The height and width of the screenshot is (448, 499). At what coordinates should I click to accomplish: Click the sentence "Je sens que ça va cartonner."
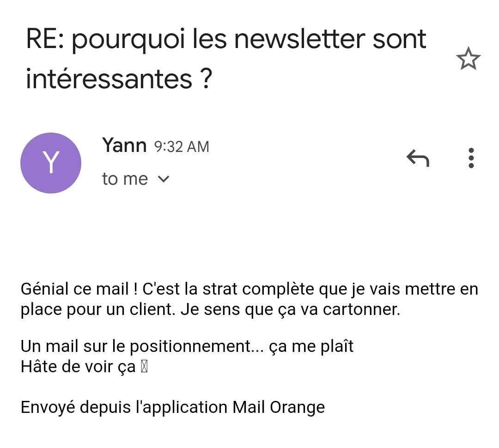point(290,310)
